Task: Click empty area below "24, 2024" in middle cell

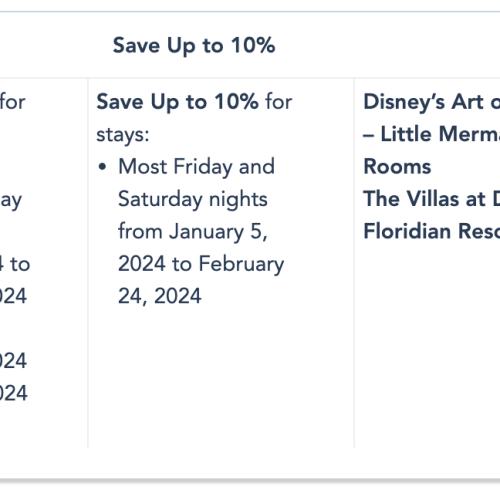Action: pos(221,377)
